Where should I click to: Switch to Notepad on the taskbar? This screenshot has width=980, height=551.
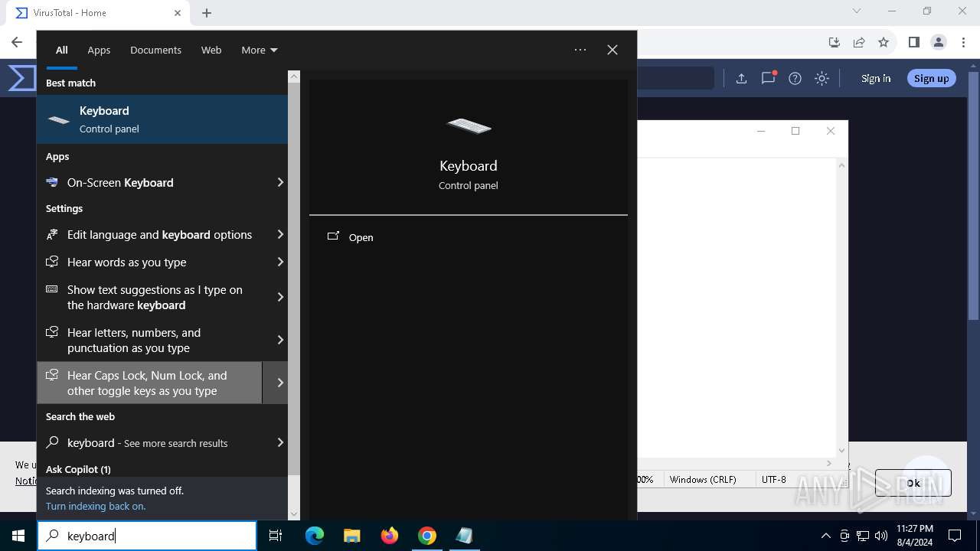(465, 536)
